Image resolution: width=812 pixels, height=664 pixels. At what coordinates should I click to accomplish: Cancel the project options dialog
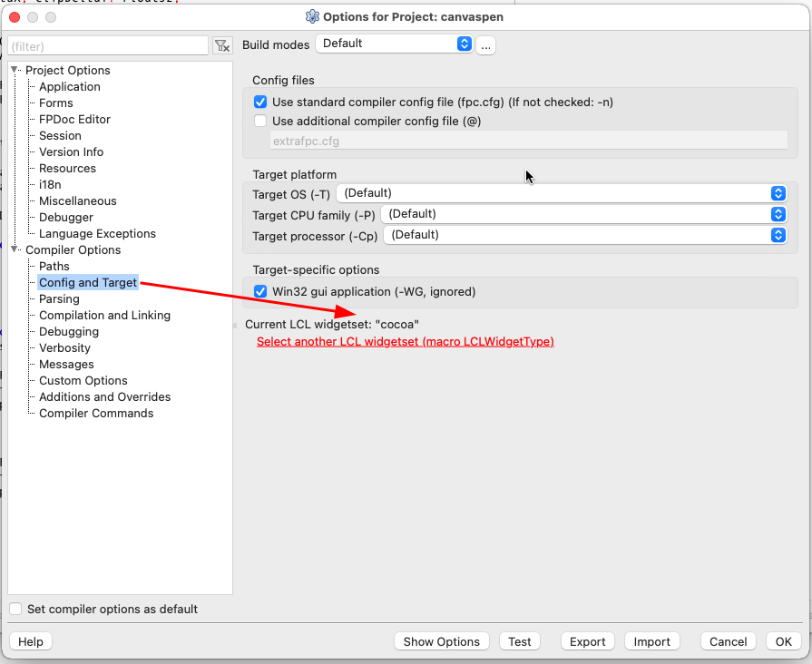729,641
